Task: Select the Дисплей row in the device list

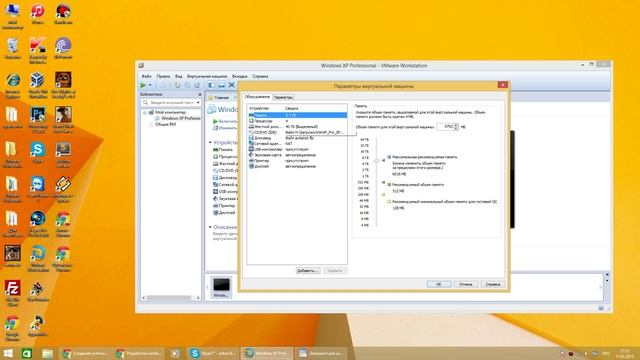Action: [297, 167]
